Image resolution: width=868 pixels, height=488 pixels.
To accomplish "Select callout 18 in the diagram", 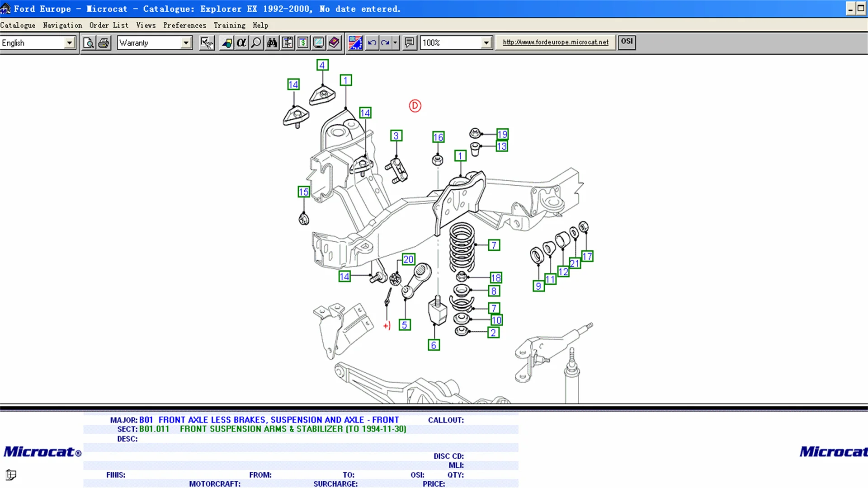I will [x=496, y=278].
